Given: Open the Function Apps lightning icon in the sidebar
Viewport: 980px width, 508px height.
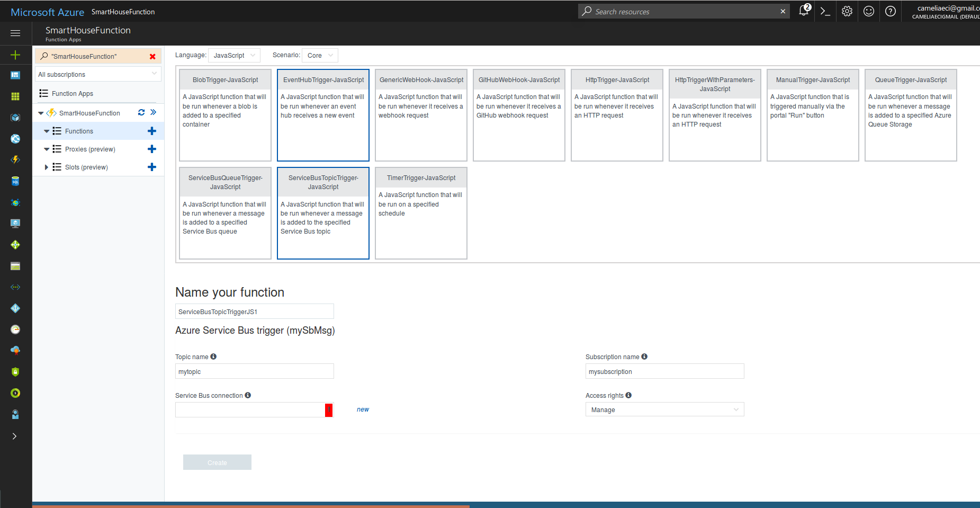Looking at the screenshot, I should 15,160.
